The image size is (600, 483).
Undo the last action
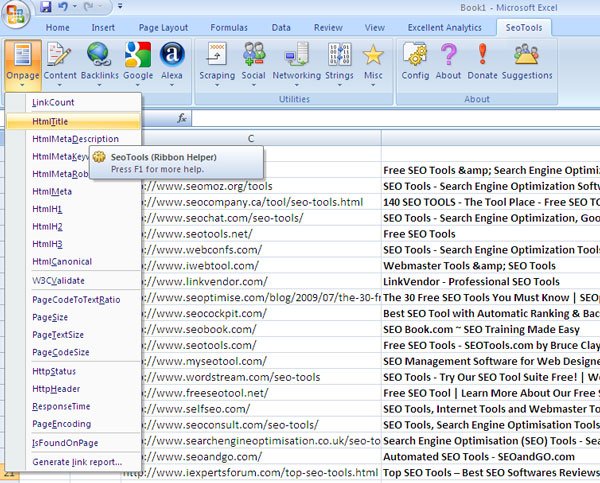pyautogui.click(x=63, y=7)
